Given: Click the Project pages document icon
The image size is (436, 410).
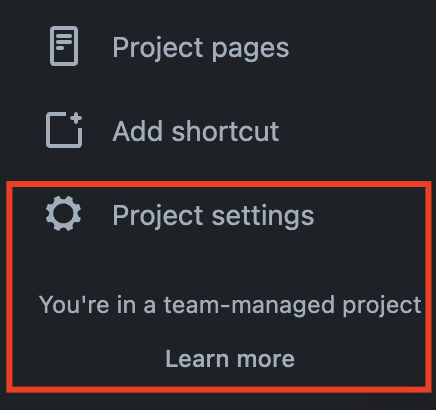Looking at the screenshot, I should [64, 46].
